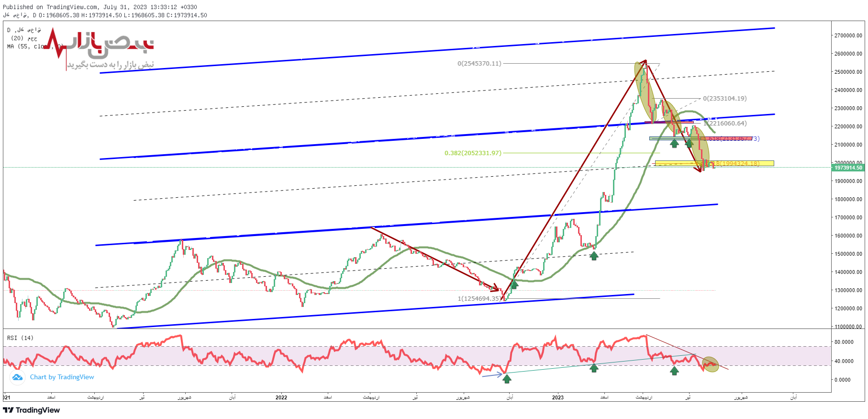Click the 1900000.00 price axis label
This screenshot has width=868, height=419.
click(848, 181)
